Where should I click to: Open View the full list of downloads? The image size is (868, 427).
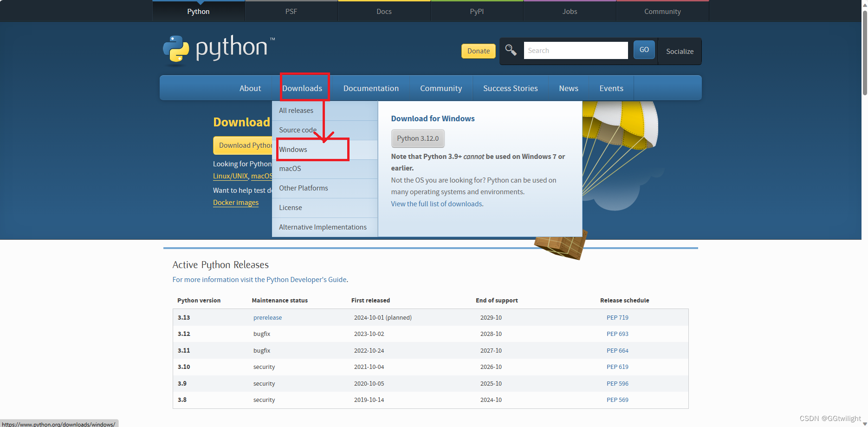[x=436, y=204]
